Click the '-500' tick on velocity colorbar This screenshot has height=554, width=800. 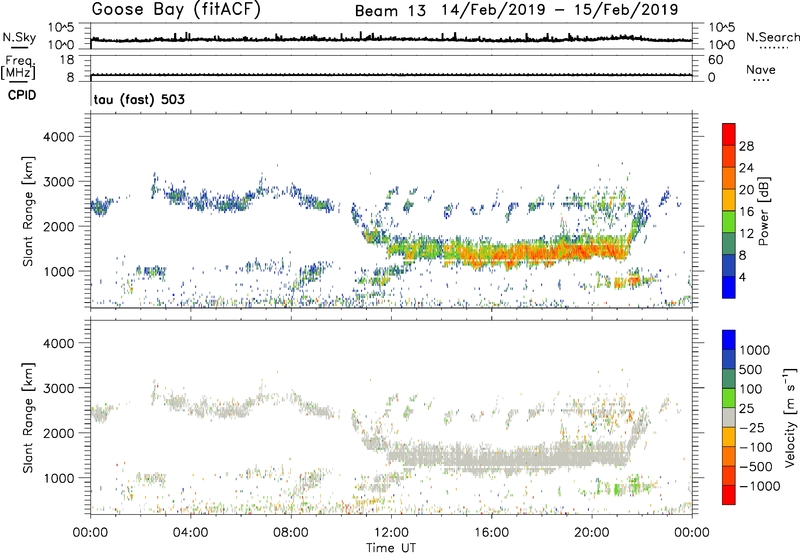pyautogui.click(x=756, y=467)
